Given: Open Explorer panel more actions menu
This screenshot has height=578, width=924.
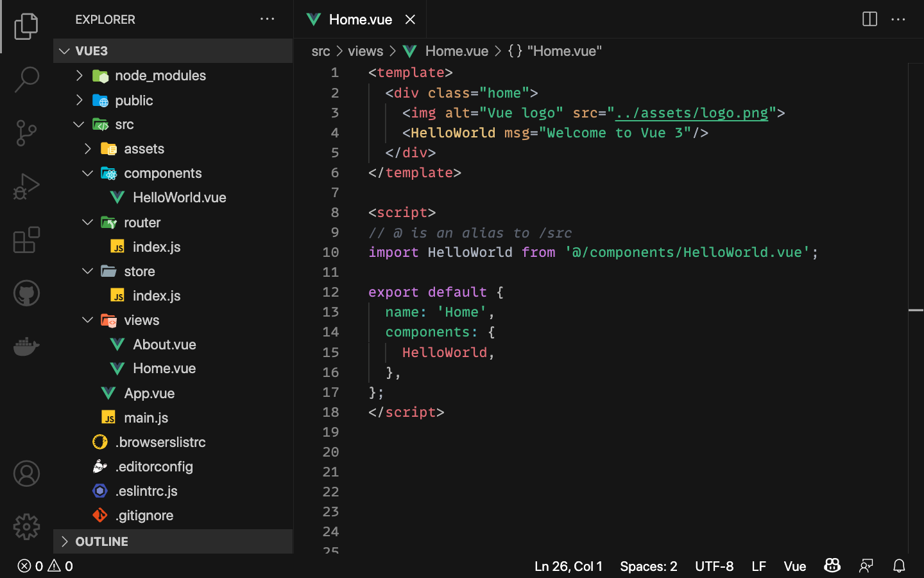Looking at the screenshot, I should 268,19.
